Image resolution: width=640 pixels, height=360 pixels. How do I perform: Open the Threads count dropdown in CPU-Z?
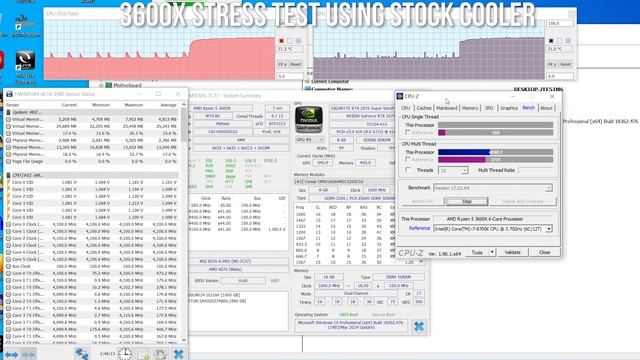coord(464,170)
